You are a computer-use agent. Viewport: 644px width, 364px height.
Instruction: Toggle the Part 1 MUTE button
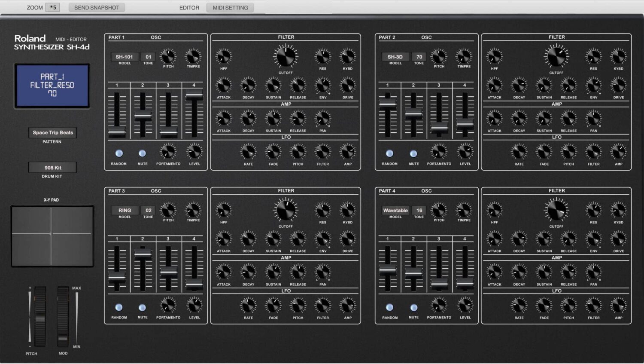[x=143, y=153]
